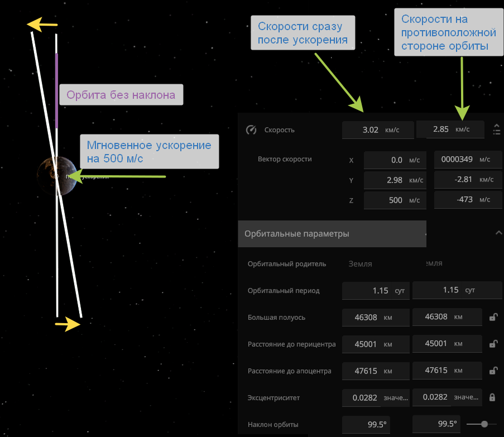Click the Орбитальный период label
The height and width of the screenshot is (437, 504).
(284, 291)
